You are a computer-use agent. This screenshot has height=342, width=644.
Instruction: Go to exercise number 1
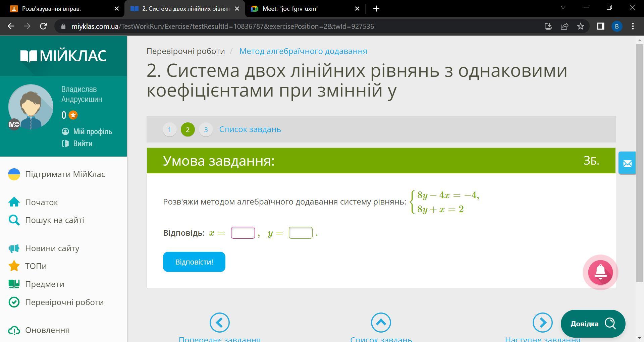[x=170, y=129]
